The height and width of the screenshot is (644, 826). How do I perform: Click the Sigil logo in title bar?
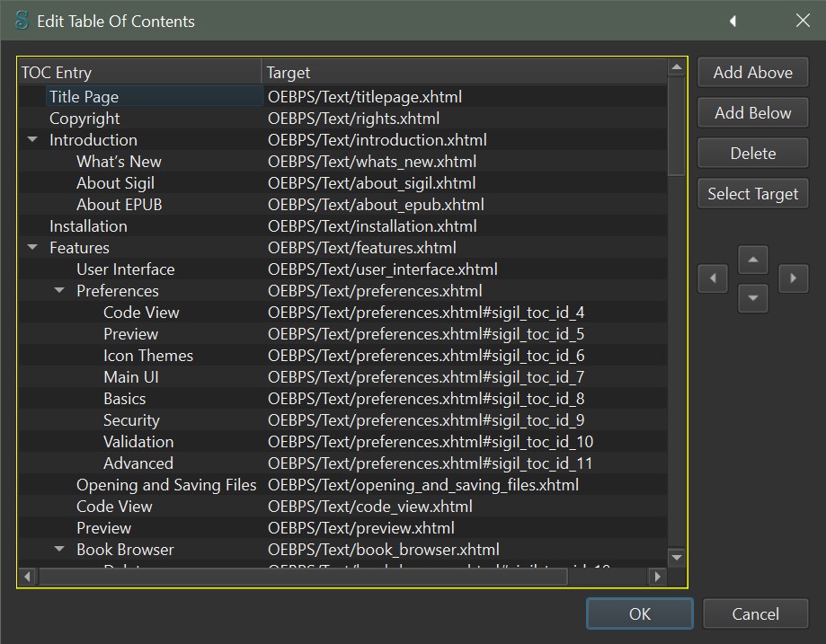tap(22, 21)
